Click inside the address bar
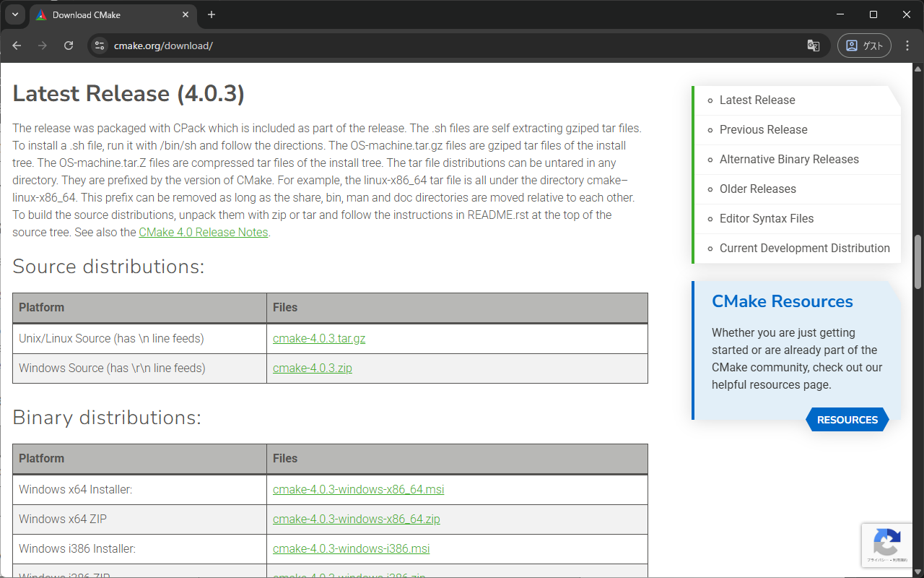 tap(289, 45)
